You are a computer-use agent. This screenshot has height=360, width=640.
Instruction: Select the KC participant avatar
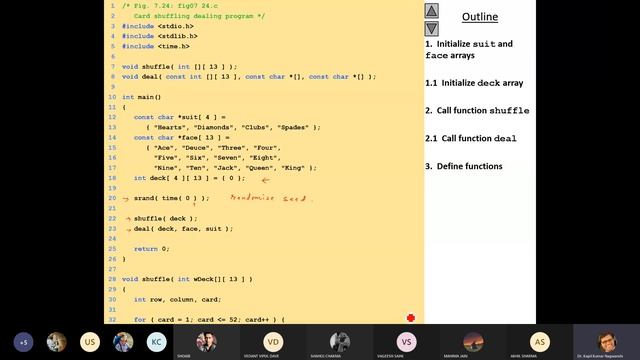[156, 342]
